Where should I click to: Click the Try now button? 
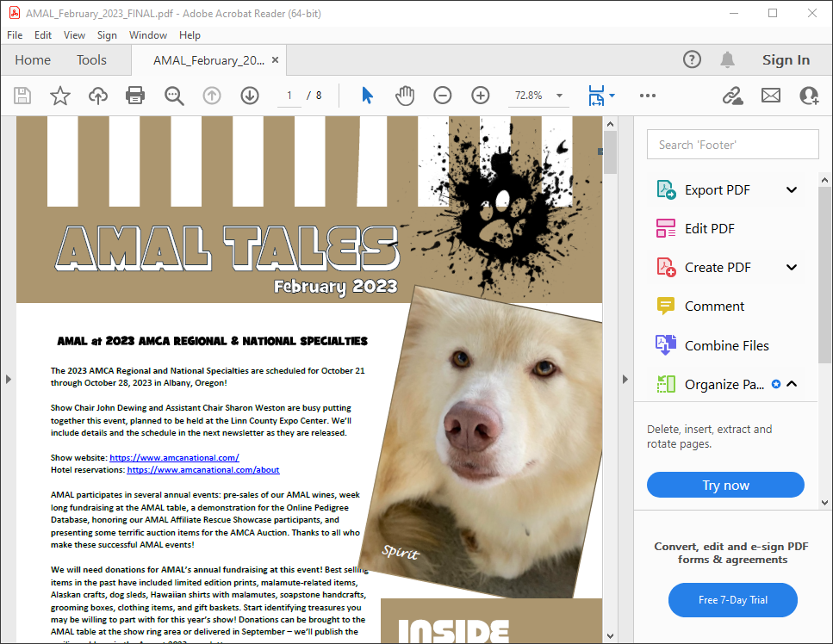pyautogui.click(x=725, y=485)
